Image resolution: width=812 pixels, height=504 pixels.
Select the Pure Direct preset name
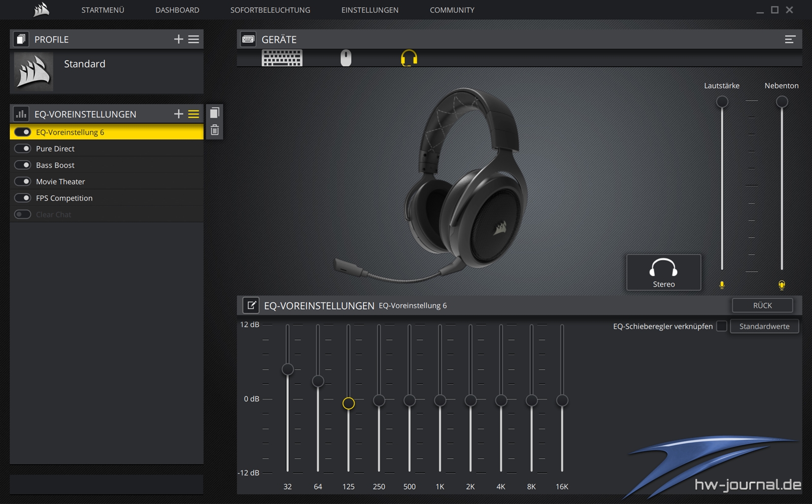tap(55, 149)
